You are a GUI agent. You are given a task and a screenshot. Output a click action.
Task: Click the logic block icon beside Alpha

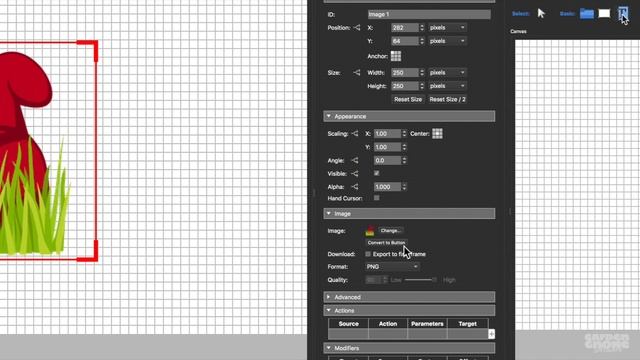[355, 187]
